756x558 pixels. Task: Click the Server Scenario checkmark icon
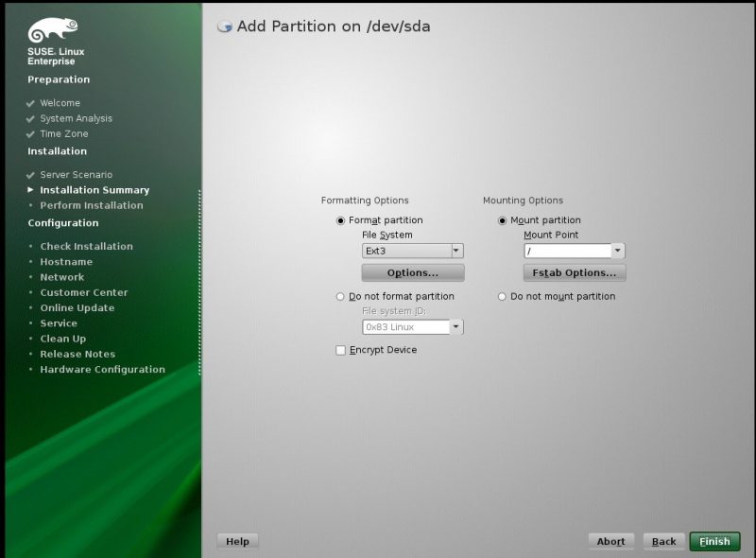31,175
